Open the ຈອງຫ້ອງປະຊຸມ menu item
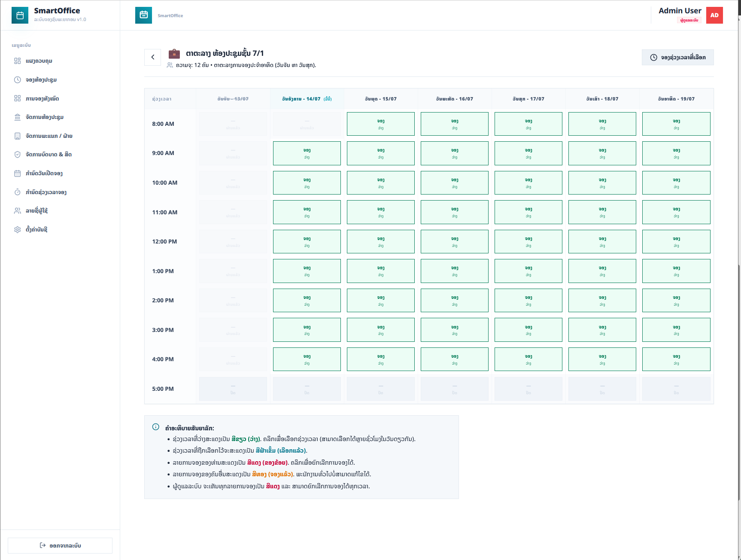The height and width of the screenshot is (560, 741). 60,80
